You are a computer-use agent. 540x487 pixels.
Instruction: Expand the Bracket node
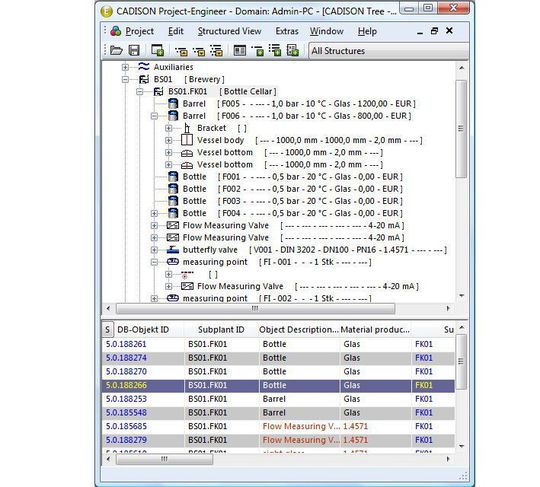pyautogui.click(x=168, y=128)
